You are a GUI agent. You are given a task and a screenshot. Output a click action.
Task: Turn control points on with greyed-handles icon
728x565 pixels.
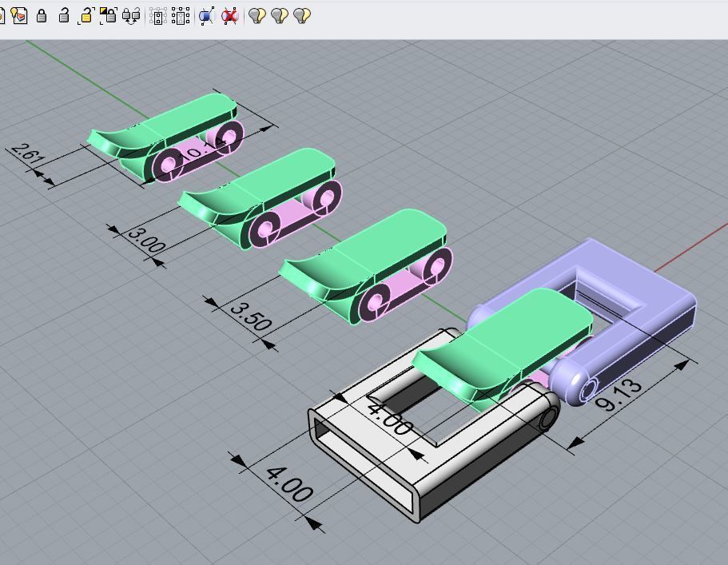(158, 17)
